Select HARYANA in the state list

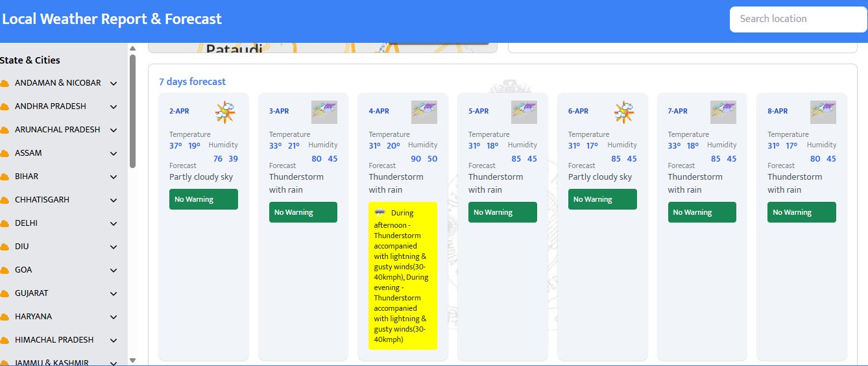(34, 317)
